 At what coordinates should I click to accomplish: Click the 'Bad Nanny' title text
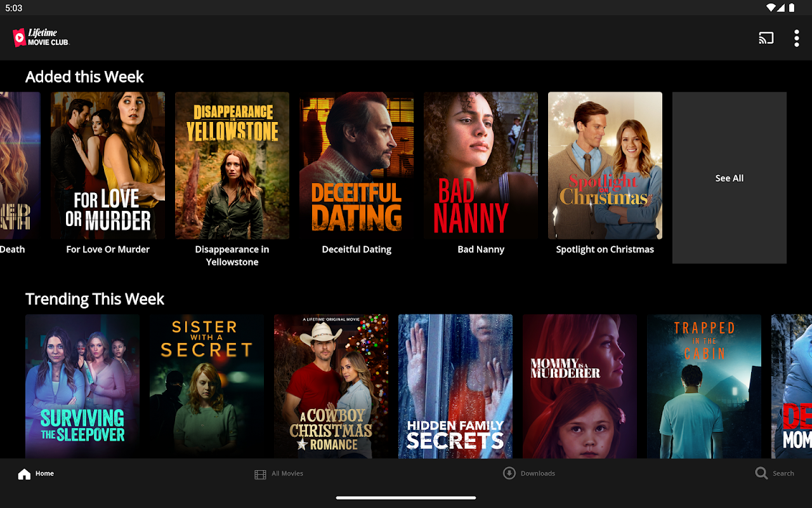[x=481, y=250]
